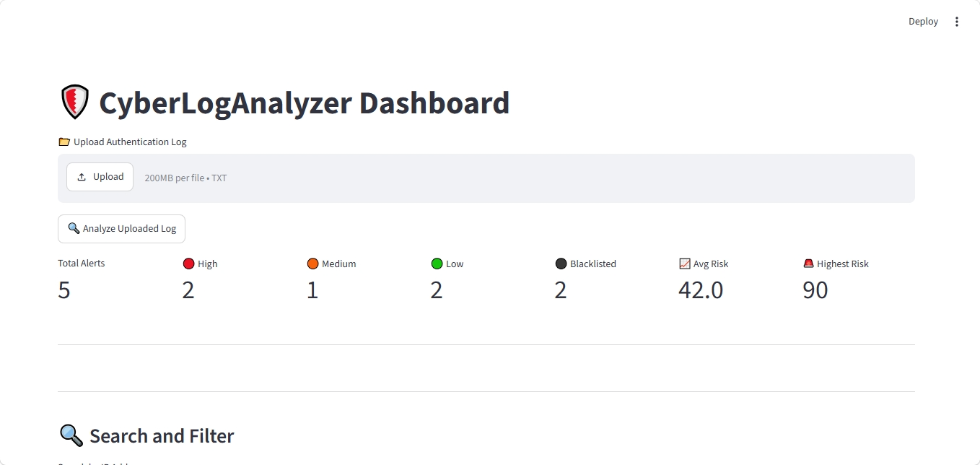The width and height of the screenshot is (980, 465).
Task: Click the CyberLogAnalyzer Dashboard title
Action: pyautogui.click(x=305, y=103)
